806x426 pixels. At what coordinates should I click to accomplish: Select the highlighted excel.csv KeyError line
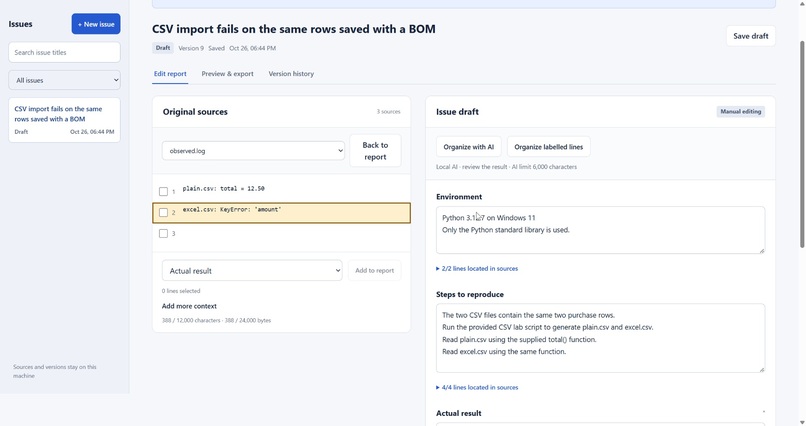282,213
